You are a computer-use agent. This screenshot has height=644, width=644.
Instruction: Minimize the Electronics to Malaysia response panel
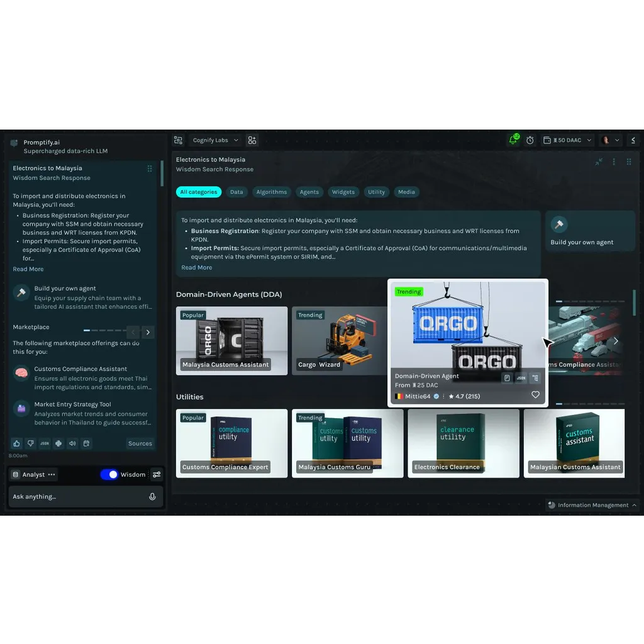click(599, 162)
